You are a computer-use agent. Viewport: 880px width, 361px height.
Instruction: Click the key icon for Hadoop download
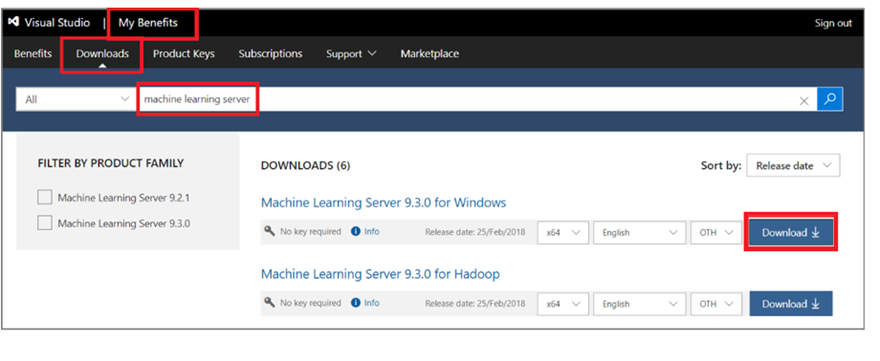[269, 303]
